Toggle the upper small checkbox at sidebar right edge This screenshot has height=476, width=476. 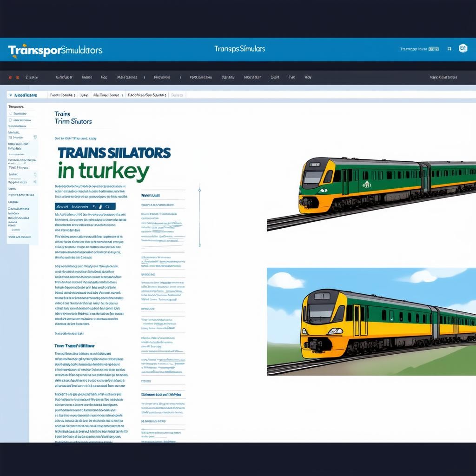tap(35, 137)
